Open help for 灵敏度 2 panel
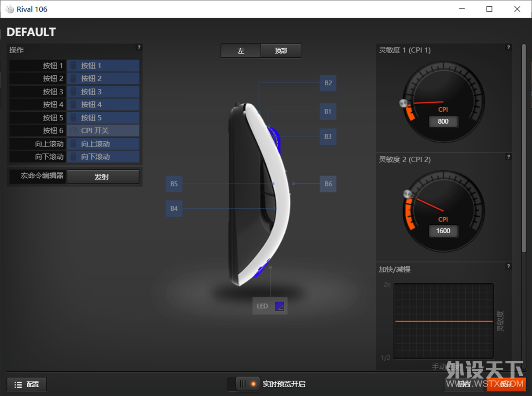Image resolution: width=532 pixels, height=396 pixels. [x=509, y=157]
